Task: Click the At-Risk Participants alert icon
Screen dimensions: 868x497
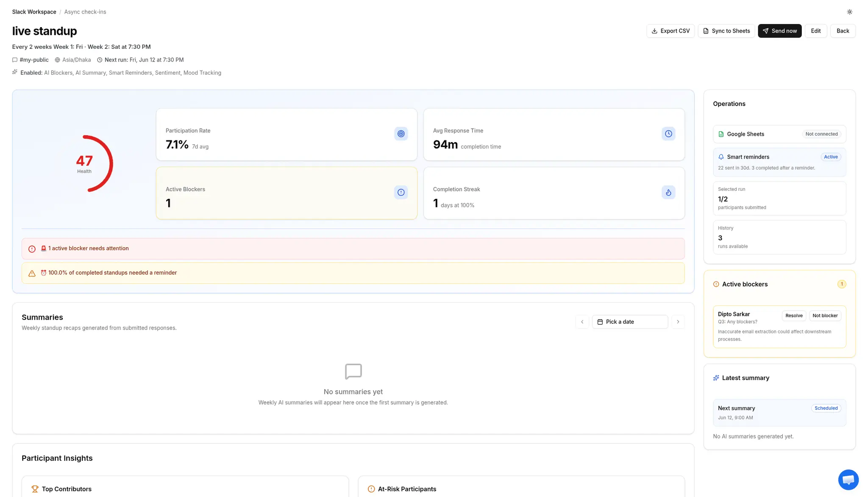Action: coord(371,489)
